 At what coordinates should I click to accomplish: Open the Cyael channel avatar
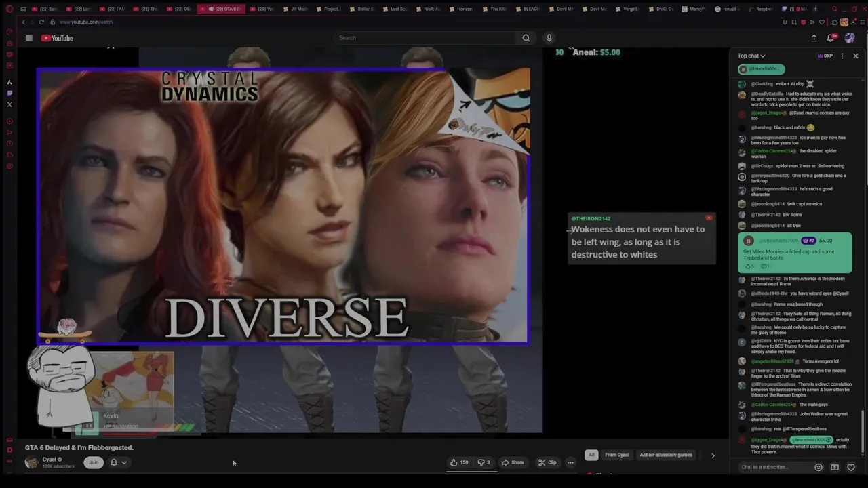(x=31, y=462)
